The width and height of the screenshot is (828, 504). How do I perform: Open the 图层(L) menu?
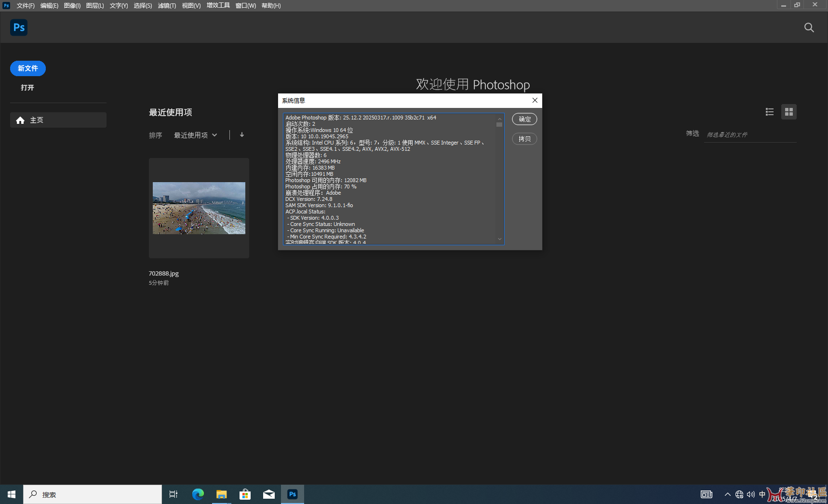(x=95, y=6)
